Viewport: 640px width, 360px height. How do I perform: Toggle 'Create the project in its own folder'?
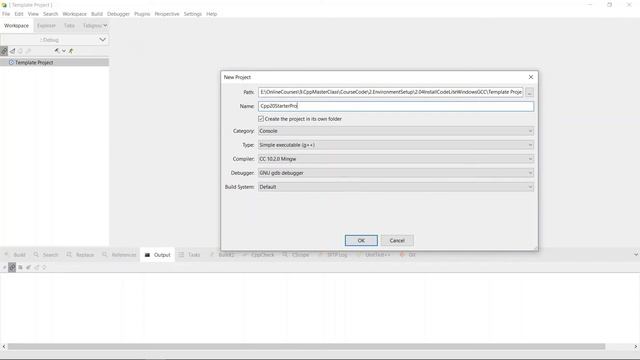coord(261,119)
